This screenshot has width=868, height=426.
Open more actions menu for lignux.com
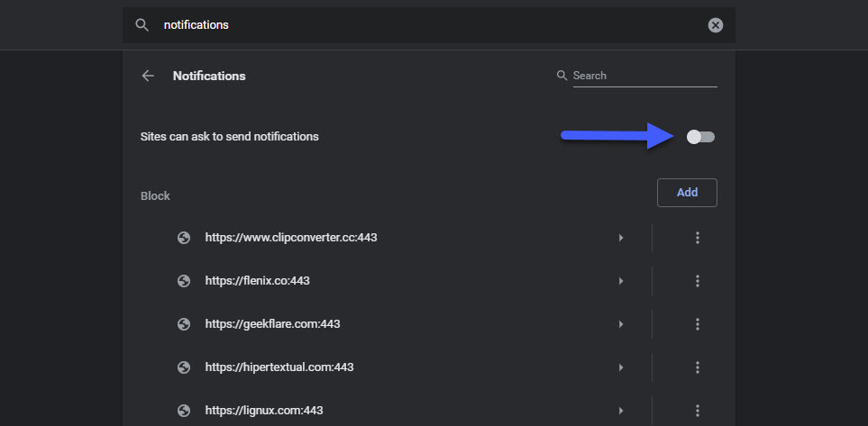[698, 411]
